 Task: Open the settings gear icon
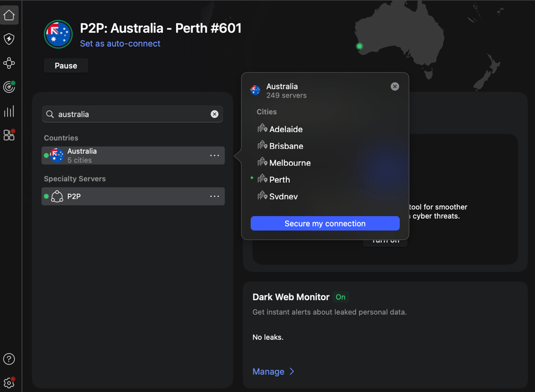coord(9,383)
